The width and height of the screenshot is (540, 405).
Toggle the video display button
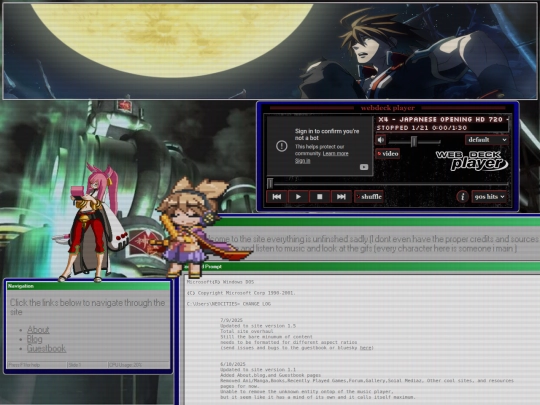tap(388, 154)
